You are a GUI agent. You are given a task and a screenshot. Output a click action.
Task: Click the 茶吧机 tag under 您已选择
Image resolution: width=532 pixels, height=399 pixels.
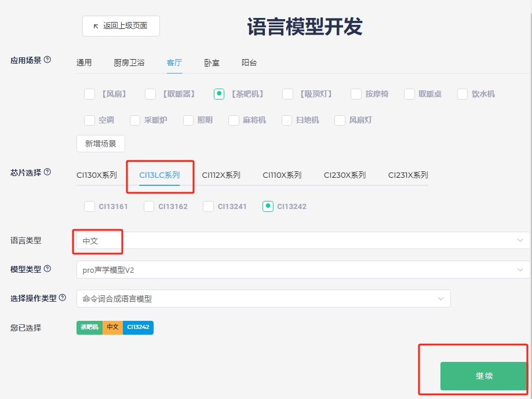click(x=89, y=327)
